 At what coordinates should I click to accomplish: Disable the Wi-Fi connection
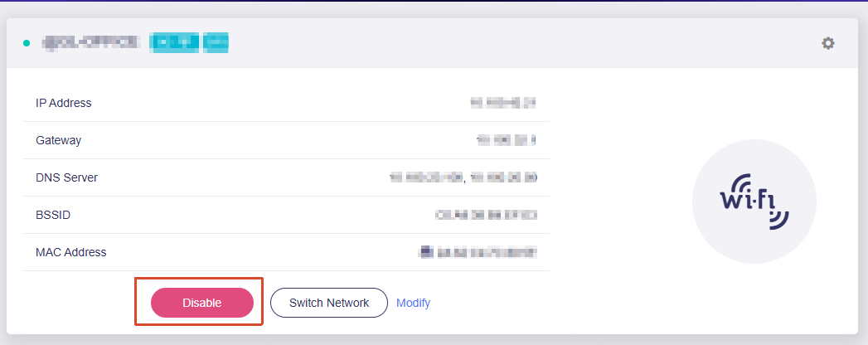coord(202,303)
